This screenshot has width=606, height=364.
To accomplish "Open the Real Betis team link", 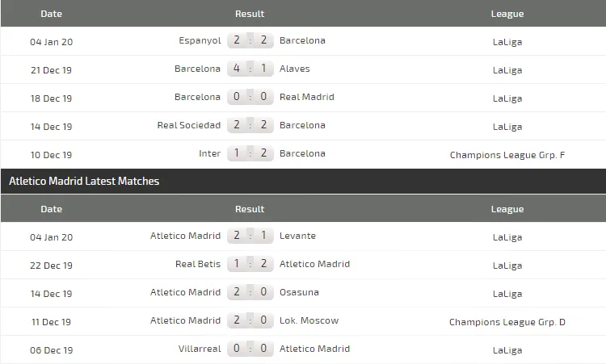I will [197, 265].
